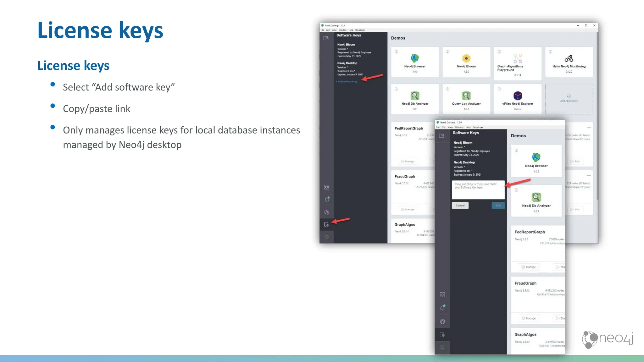The height and width of the screenshot is (362, 644).
Task: Show info for Neo4j Browser tile, back window
Action: pos(396,52)
